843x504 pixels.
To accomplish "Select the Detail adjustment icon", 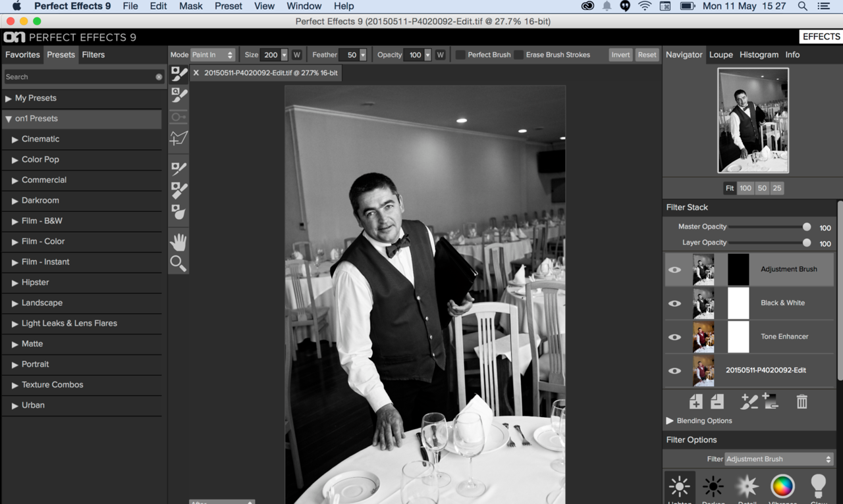I will [x=748, y=487].
